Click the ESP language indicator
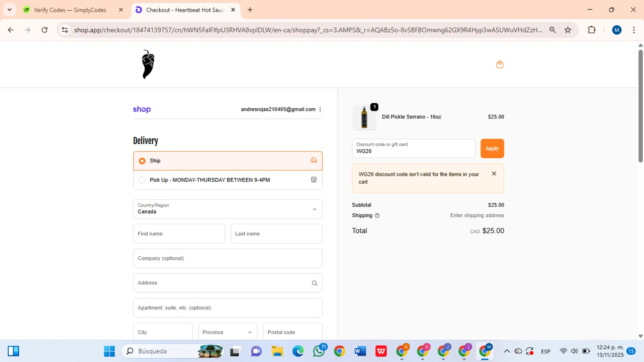 [546, 351]
